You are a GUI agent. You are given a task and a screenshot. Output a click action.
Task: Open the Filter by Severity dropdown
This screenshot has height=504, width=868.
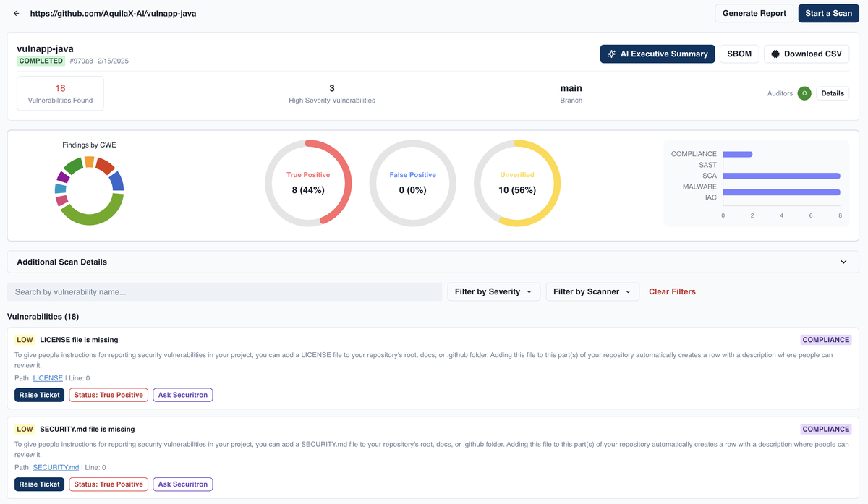pos(493,291)
